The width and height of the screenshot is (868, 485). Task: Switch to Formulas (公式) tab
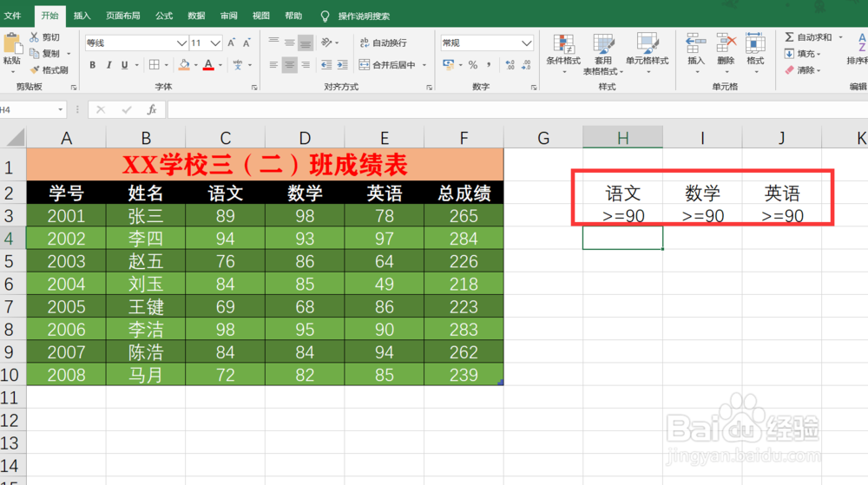164,16
